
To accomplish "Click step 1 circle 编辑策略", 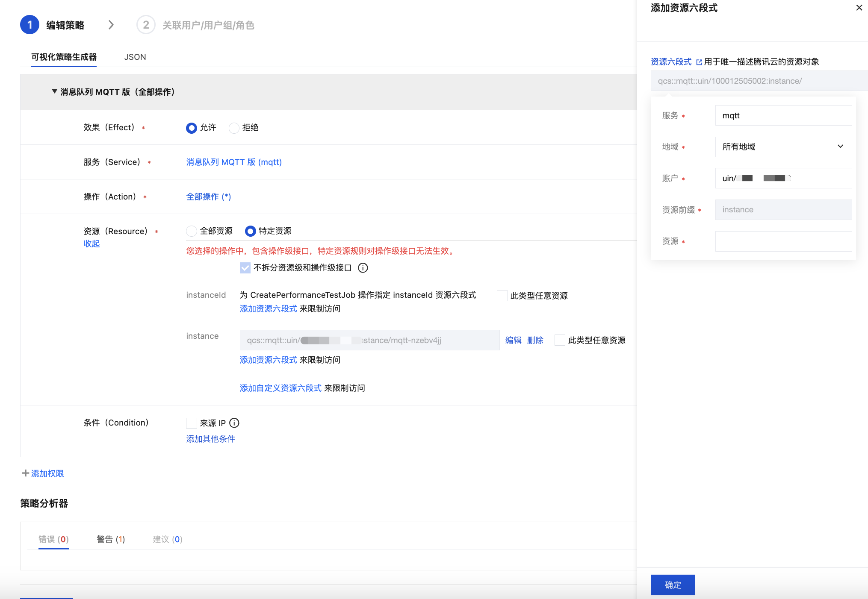I will [30, 25].
